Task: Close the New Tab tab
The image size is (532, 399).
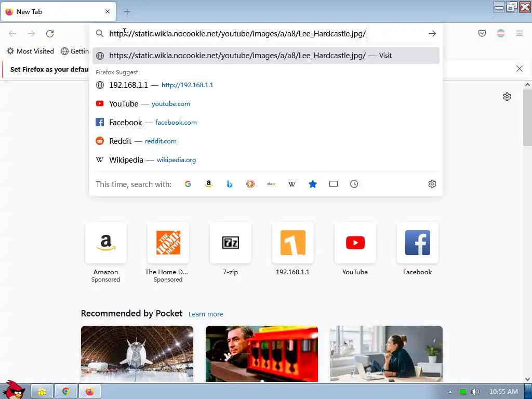Action: (x=108, y=11)
